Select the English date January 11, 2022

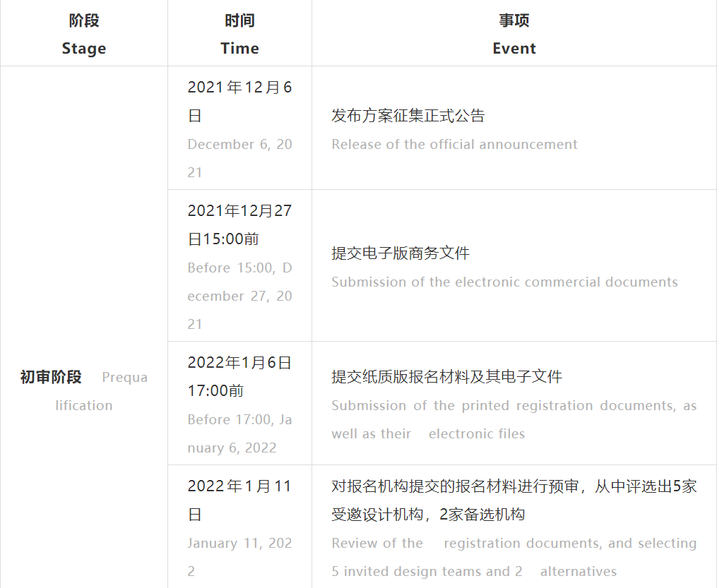click(x=239, y=557)
